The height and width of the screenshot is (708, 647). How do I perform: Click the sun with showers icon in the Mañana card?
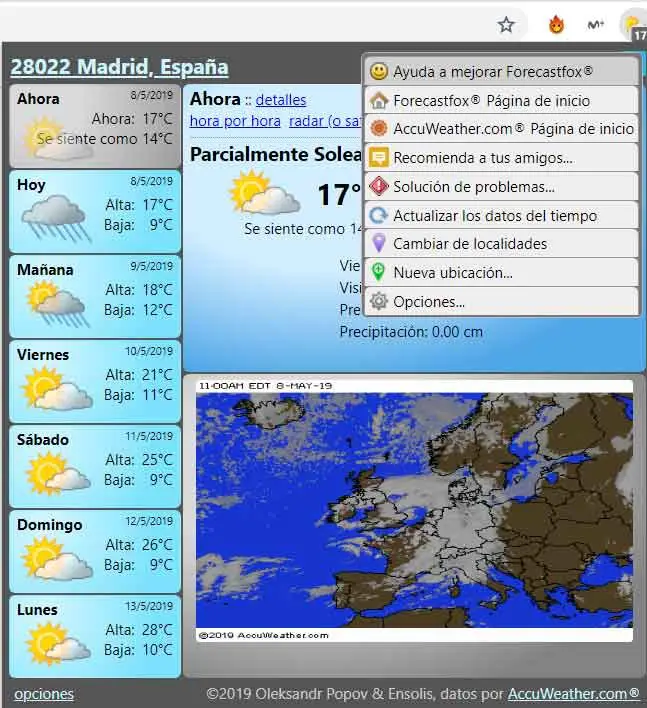pyautogui.click(x=57, y=303)
